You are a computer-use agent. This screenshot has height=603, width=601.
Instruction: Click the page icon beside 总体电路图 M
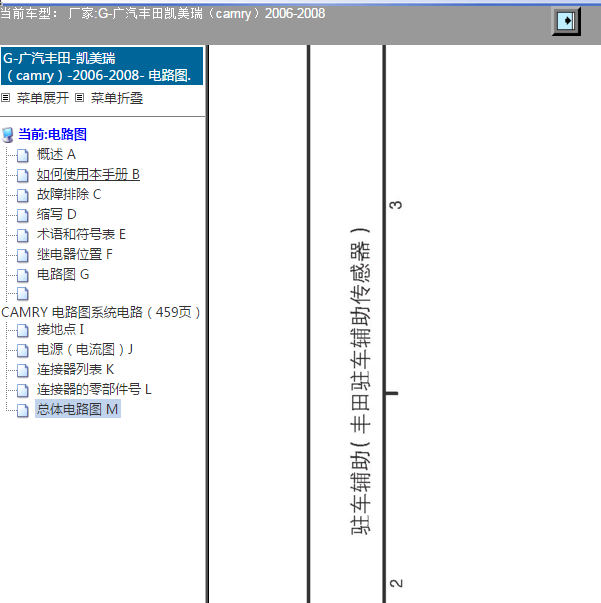click(23, 410)
